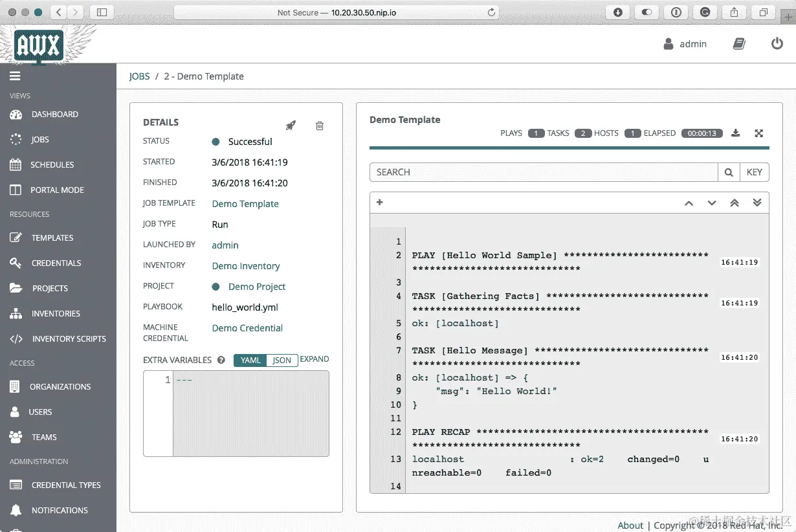Go back in Safari

pyautogui.click(x=58, y=12)
